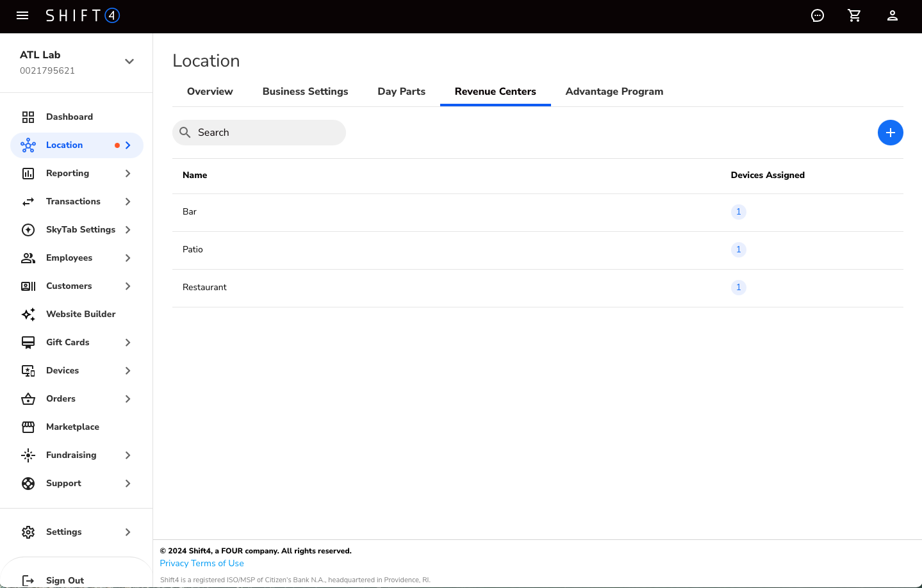Viewport: 922px width, 588px height.
Task: Click the Marketplace storefront icon
Action: [28, 427]
